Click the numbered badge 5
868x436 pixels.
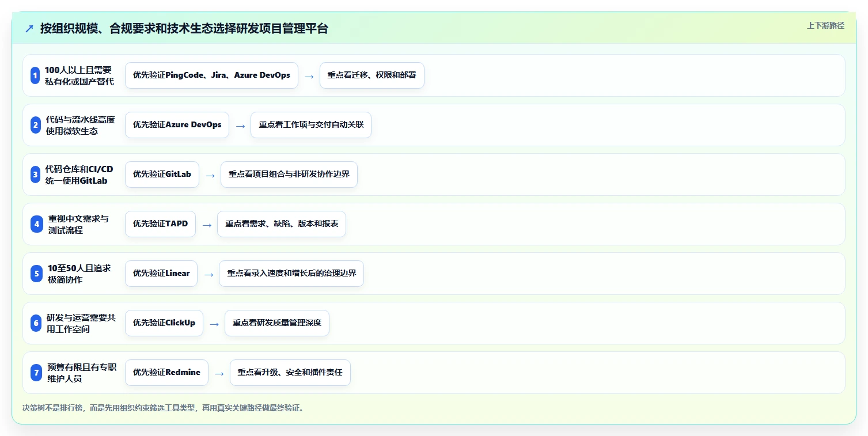[x=37, y=274]
